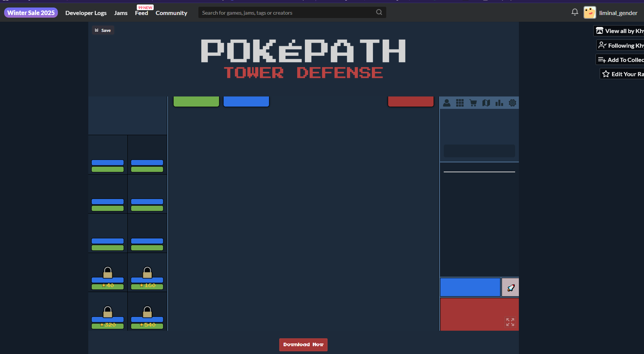The height and width of the screenshot is (354, 644).
Task: Click the padlock on the 160-star slot
Action: [x=147, y=272]
